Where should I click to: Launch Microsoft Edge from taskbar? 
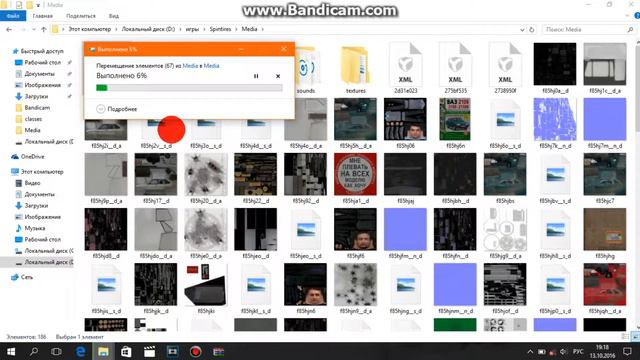pyautogui.click(x=80, y=351)
